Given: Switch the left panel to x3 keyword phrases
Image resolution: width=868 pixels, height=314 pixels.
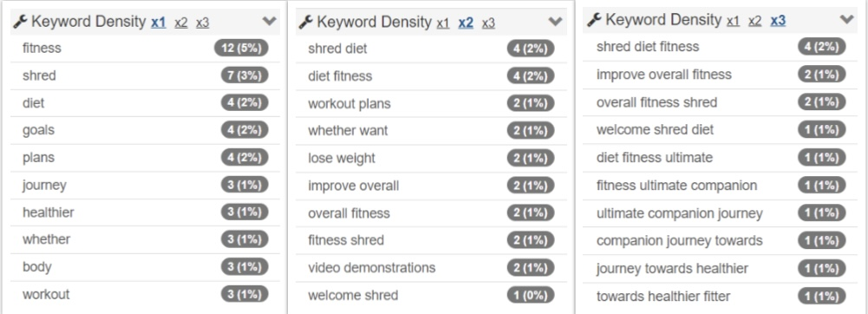Looking at the screenshot, I should (x=203, y=23).
